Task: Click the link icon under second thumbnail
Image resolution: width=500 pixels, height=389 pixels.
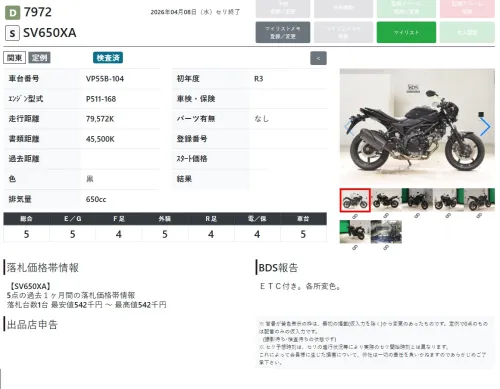Action: point(386,216)
